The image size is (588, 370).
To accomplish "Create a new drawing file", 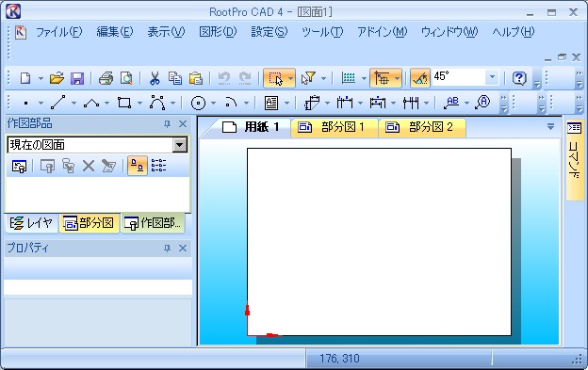I will click(x=25, y=78).
